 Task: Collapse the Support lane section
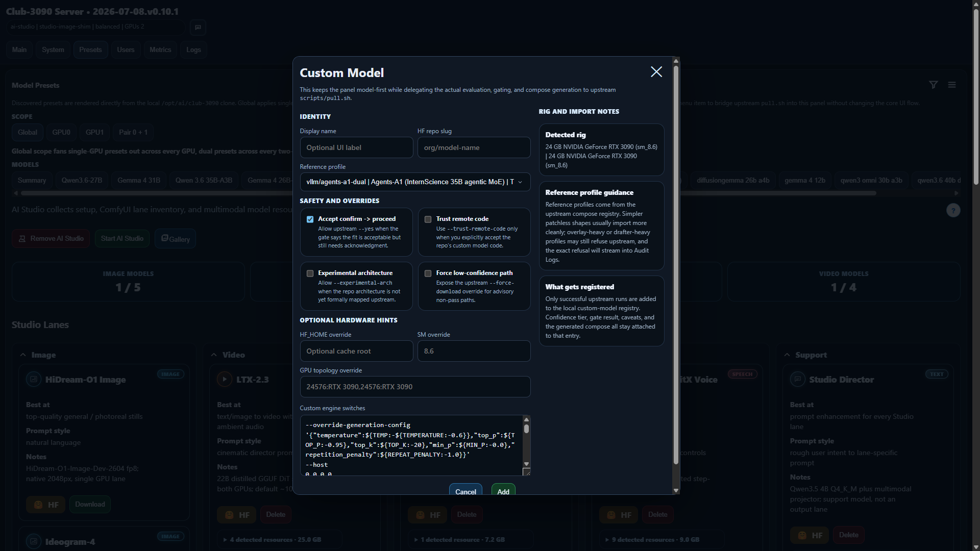(787, 355)
